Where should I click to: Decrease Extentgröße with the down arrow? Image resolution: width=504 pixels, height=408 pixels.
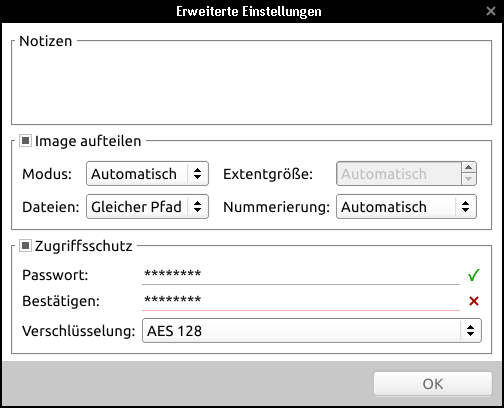coord(469,179)
